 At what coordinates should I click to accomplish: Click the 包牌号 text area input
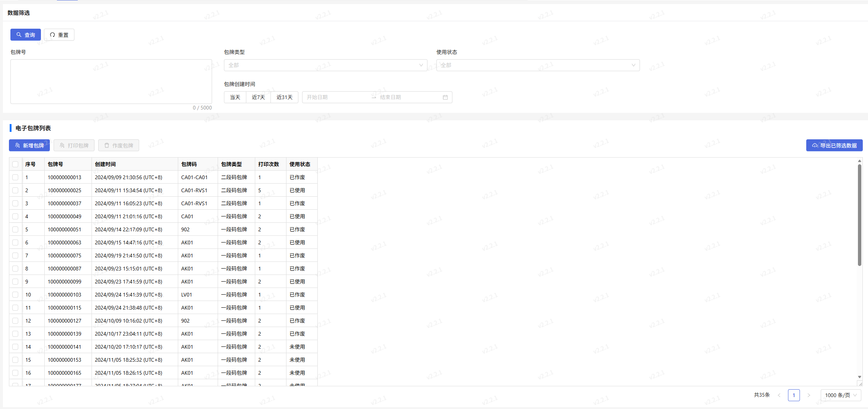click(x=111, y=81)
